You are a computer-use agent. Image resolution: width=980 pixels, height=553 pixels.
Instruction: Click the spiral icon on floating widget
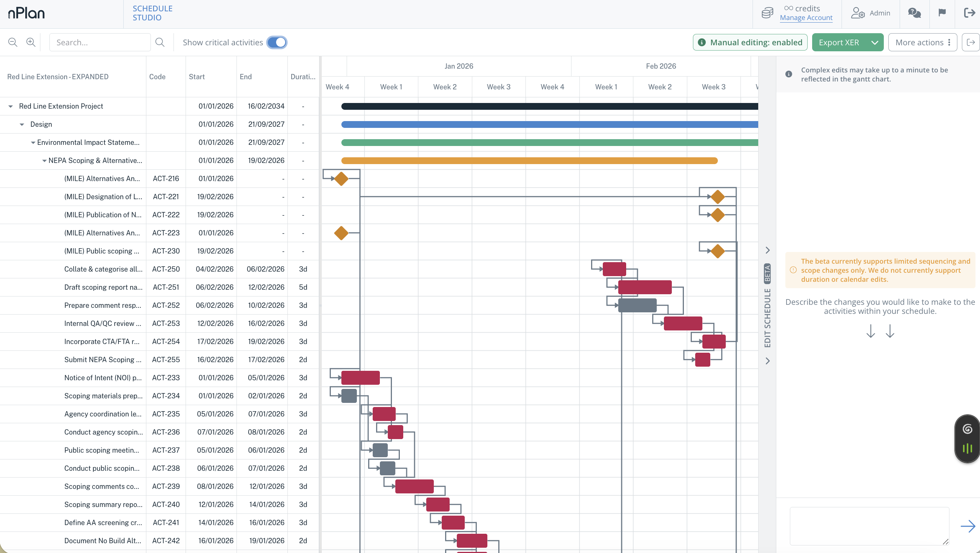[968, 429]
